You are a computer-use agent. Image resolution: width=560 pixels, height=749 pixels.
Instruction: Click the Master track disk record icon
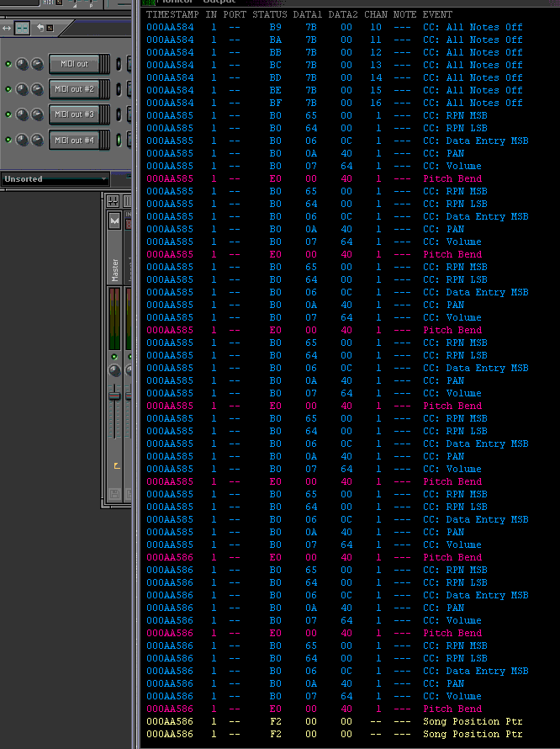pos(114,494)
